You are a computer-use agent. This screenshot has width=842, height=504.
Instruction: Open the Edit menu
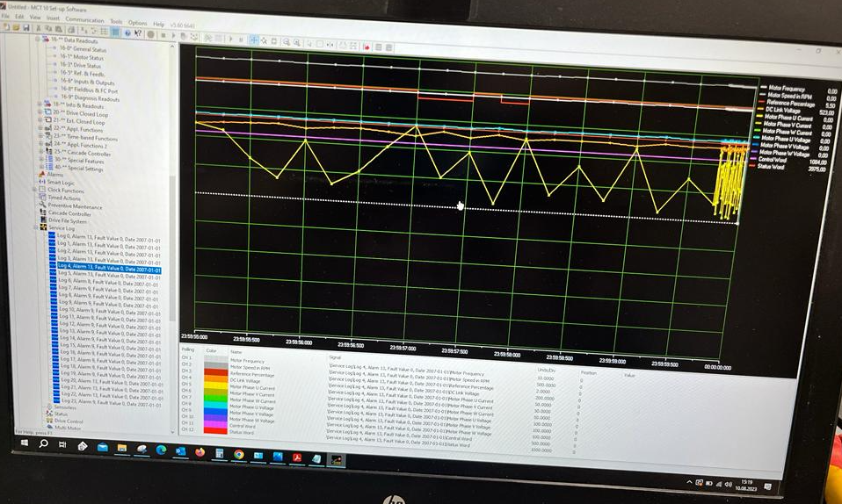pyautogui.click(x=19, y=17)
